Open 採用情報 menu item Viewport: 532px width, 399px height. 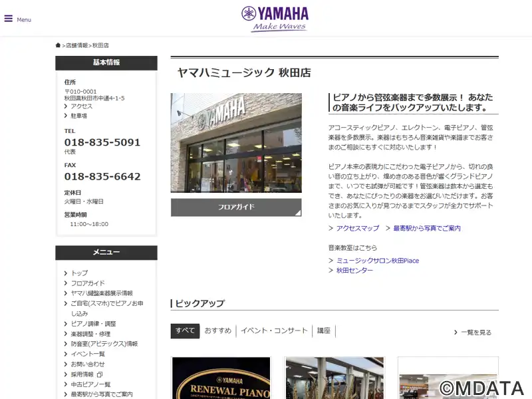pyautogui.click(x=82, y=374)
